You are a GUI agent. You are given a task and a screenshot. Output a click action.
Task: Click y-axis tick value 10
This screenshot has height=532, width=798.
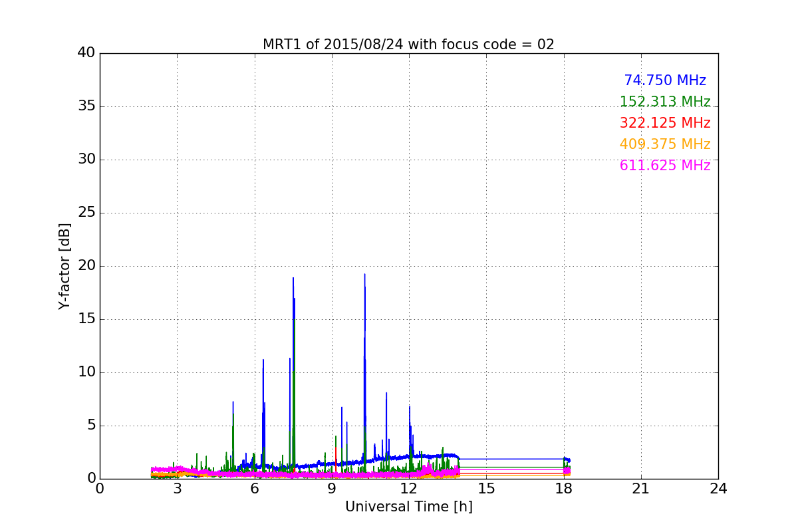pos(86,372)
